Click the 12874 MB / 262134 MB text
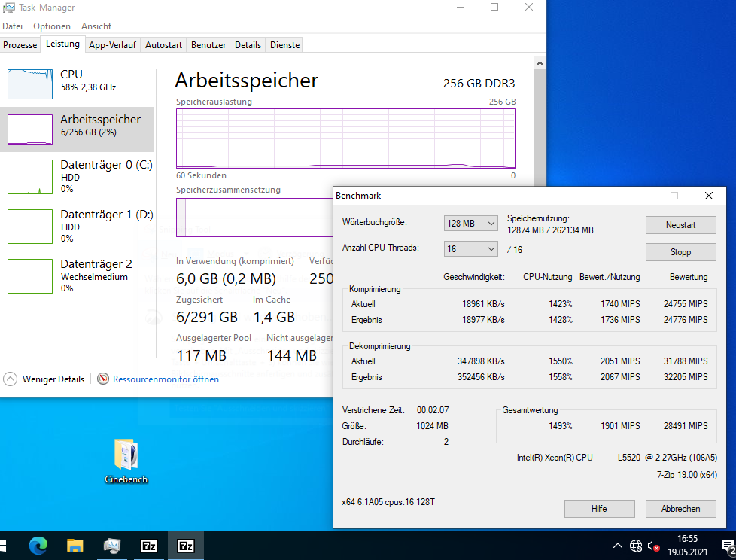Viewport: 736px width, 560px height. click(550, 230)
